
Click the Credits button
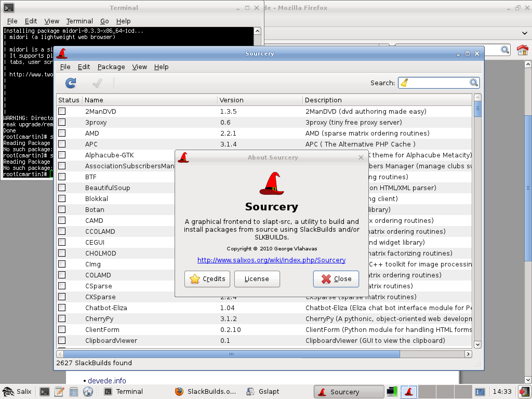click(x=207, y=279)
